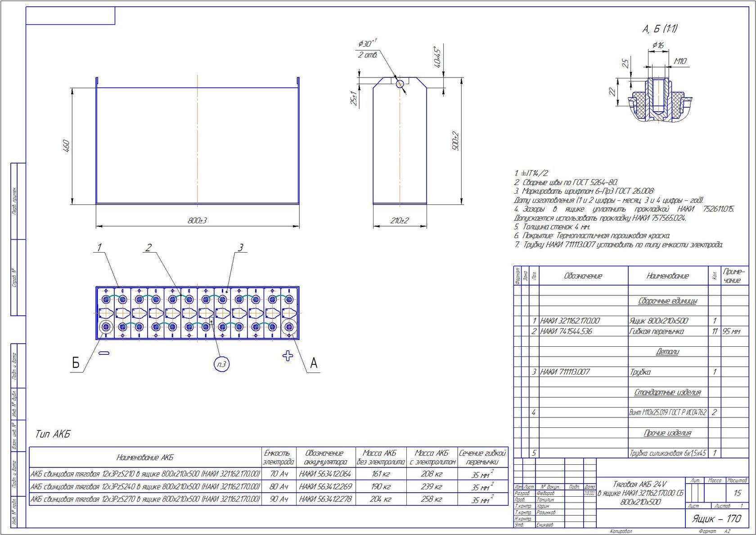
Task: Click the '95 мм' remark cell
Action: tap(732, 331)
